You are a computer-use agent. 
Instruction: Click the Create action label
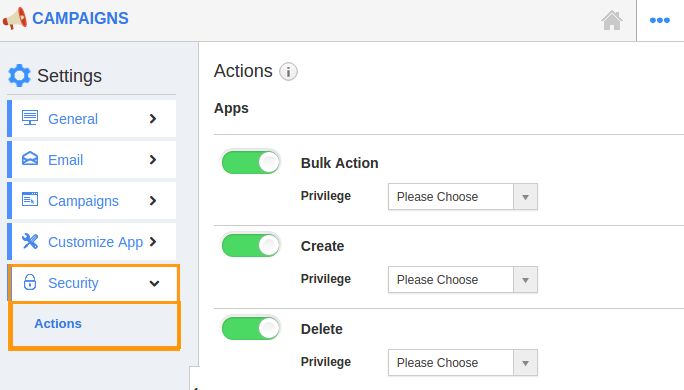click(x=322, y=246)
